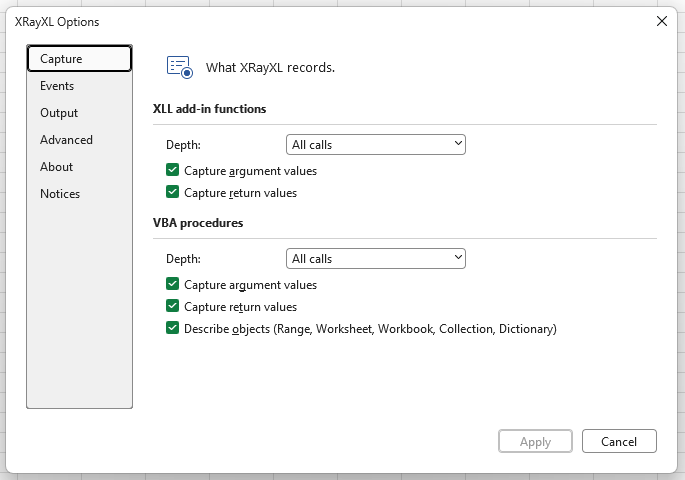
Task: Click the 'XLL add-in functions' heading
Action: pos(209,109)
